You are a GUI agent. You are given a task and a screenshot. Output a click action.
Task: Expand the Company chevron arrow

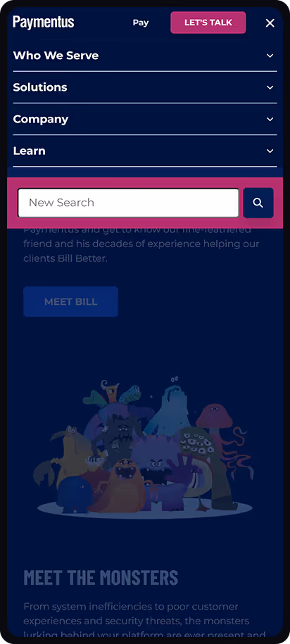tap(270, 119)
